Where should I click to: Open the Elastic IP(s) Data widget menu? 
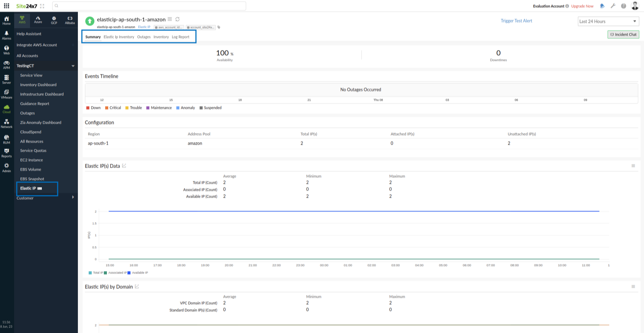pyautogui.click(x=633, y=166)
